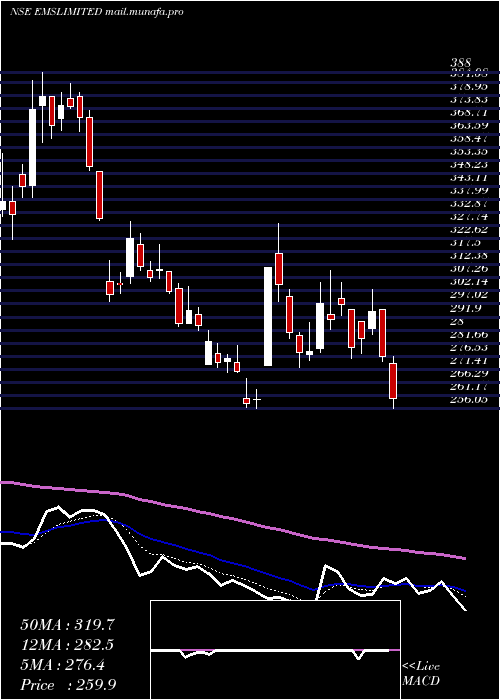Viewport: 500px width, 700px height.
Task: Click the 358.47 price axis label
Action: point(468,138)
